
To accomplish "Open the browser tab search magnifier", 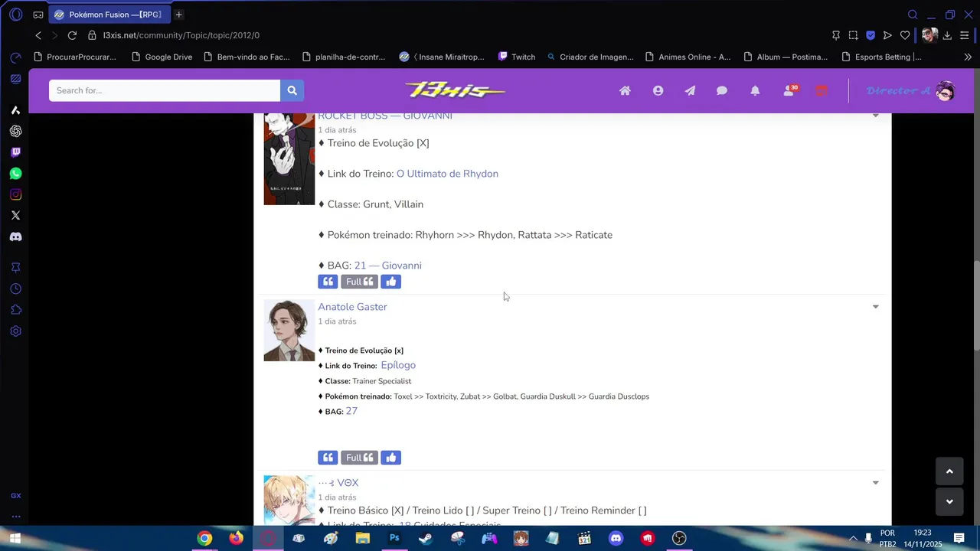I will coord(913,15).
